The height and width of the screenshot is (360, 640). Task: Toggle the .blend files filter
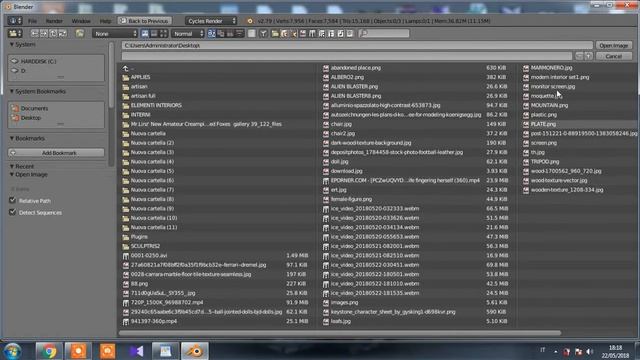click(x=284, y=33)
